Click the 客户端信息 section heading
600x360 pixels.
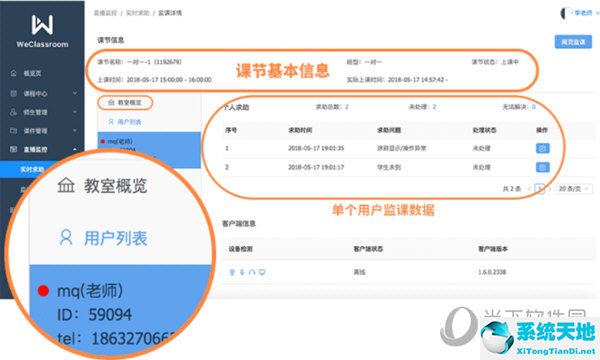click(x=239, y=223)
